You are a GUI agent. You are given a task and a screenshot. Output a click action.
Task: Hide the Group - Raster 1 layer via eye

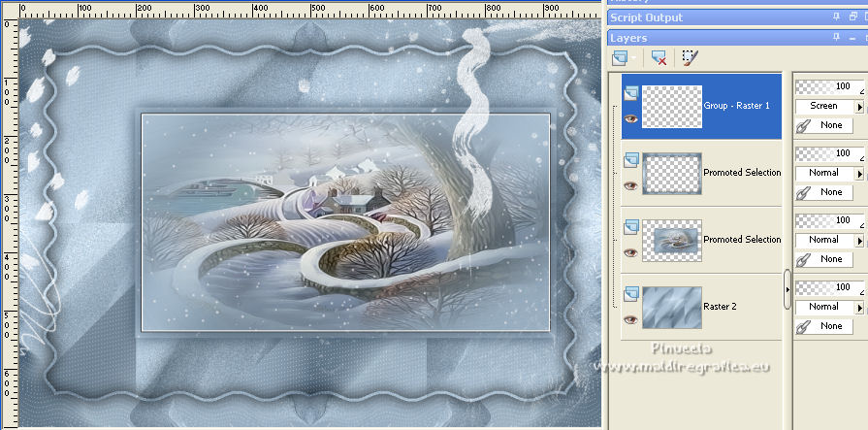pyautogui.click(x=631, y=118)
